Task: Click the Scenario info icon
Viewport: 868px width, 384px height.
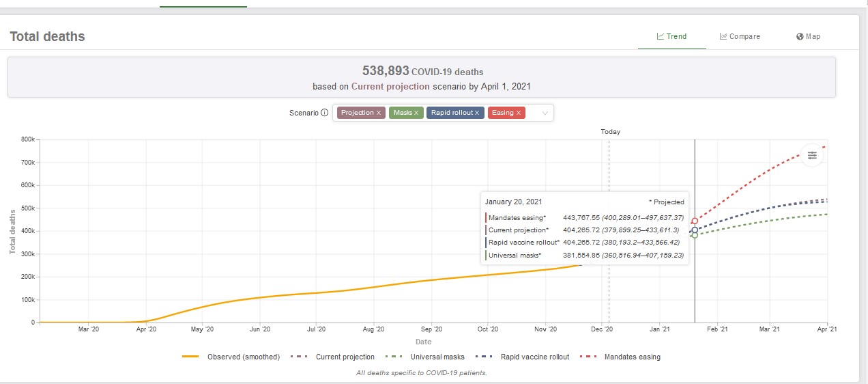Action: point(324,113)
